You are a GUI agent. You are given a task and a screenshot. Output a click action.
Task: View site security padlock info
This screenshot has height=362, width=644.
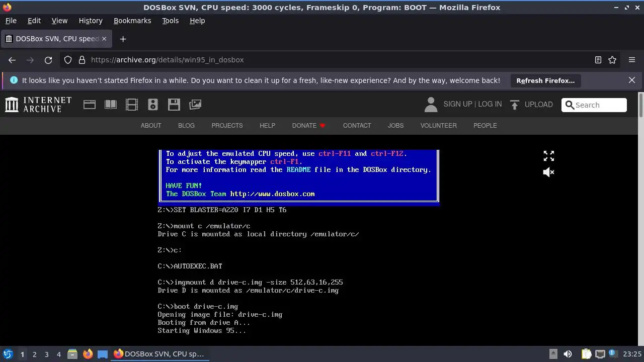[x=82, y=60]
